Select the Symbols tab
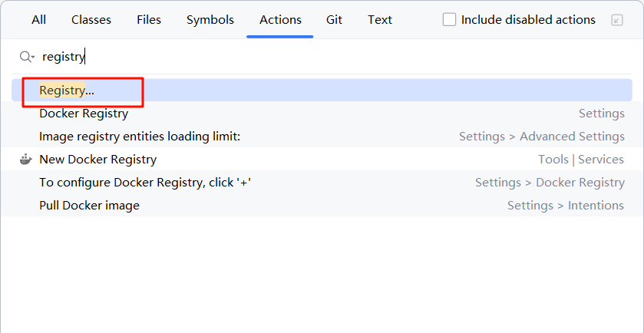The height and width of the screenshot is (333, 644). click(210, 20)
